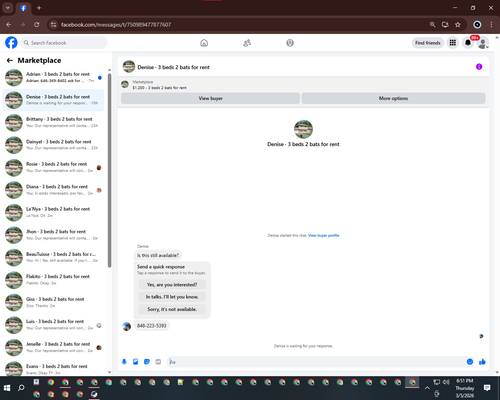Click the zoom magnifier icon in address bar
500x400 pixels.
[432, 24]
